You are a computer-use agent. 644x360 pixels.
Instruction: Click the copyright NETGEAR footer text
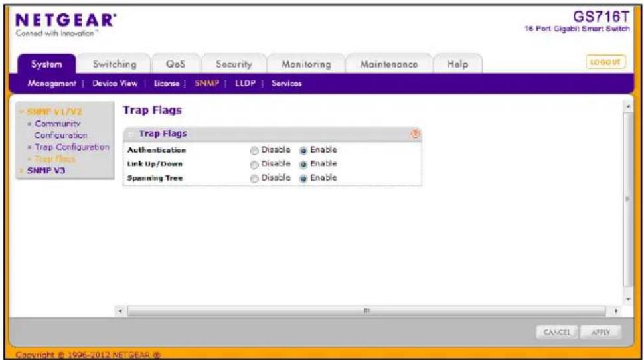(88, 355)
